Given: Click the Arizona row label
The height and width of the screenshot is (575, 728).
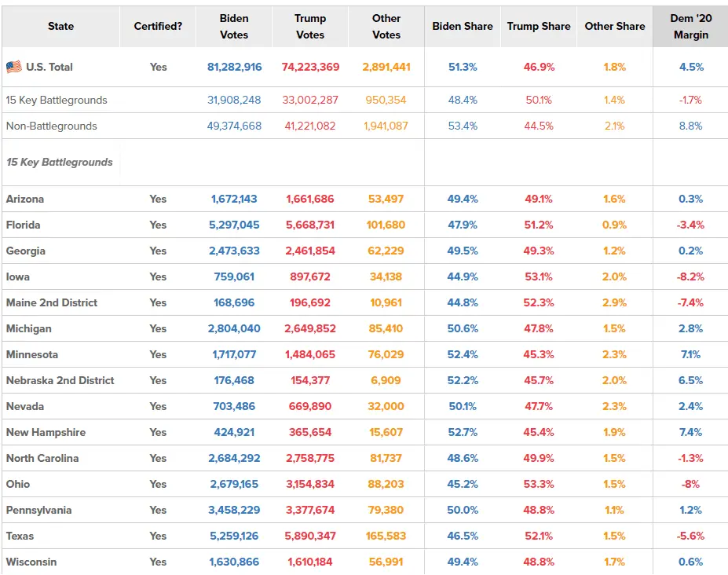Looking at the screenshot, I should (25, 199).
